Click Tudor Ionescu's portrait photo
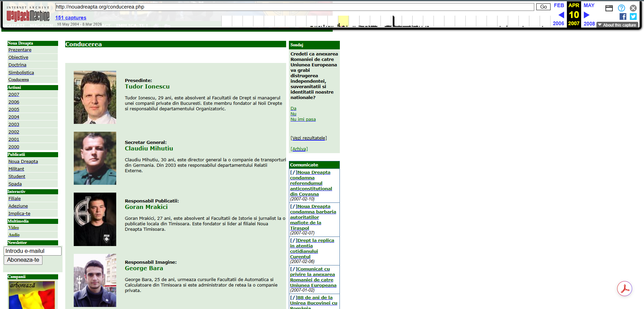The image size is (644, 309). coord(95,97)
